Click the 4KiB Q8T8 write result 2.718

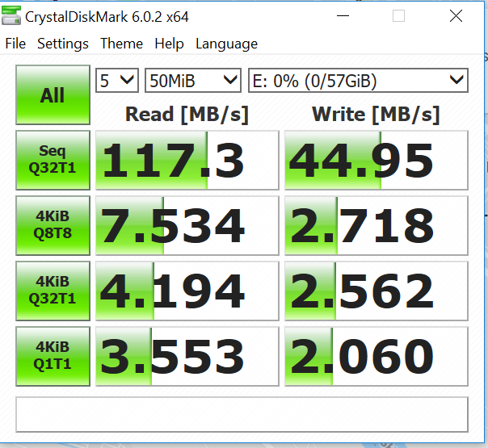[x=377, y=225]
